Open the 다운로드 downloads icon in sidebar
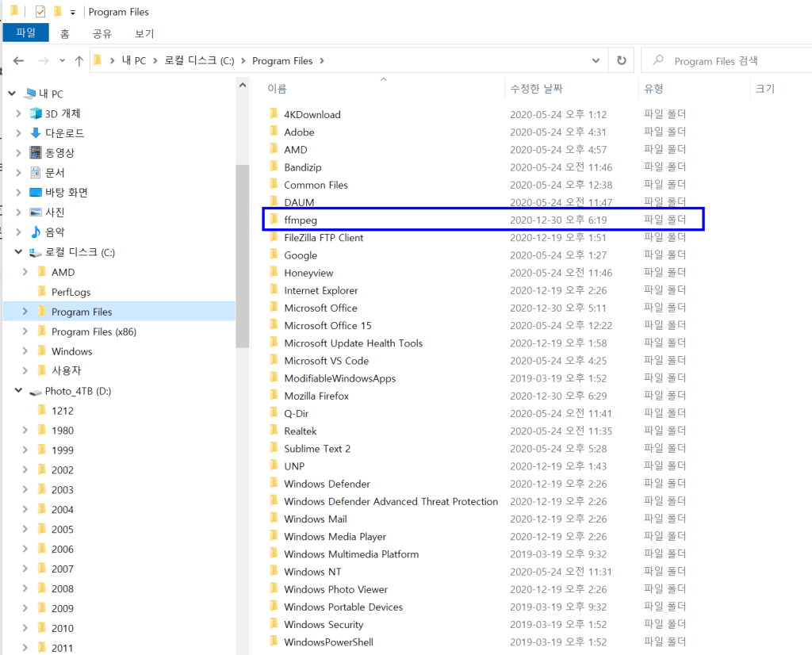The width and height of the screenshot is (812, 655). click(36, 133)
